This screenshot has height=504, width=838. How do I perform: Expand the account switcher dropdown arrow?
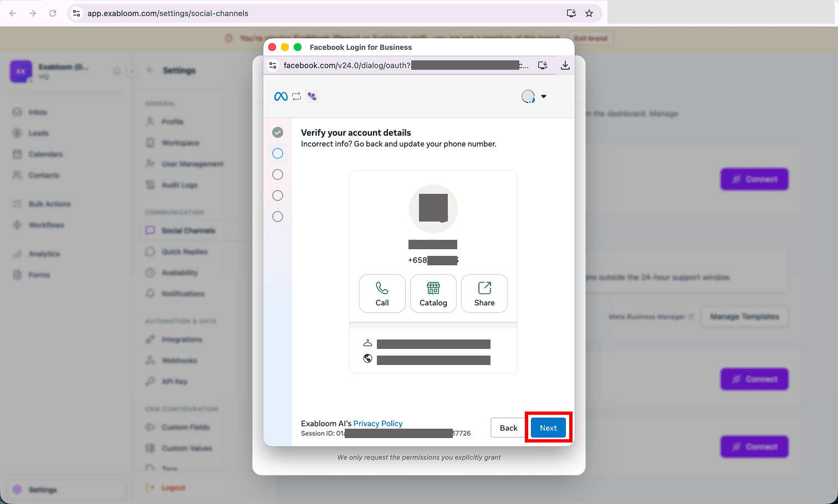[544, 96]
